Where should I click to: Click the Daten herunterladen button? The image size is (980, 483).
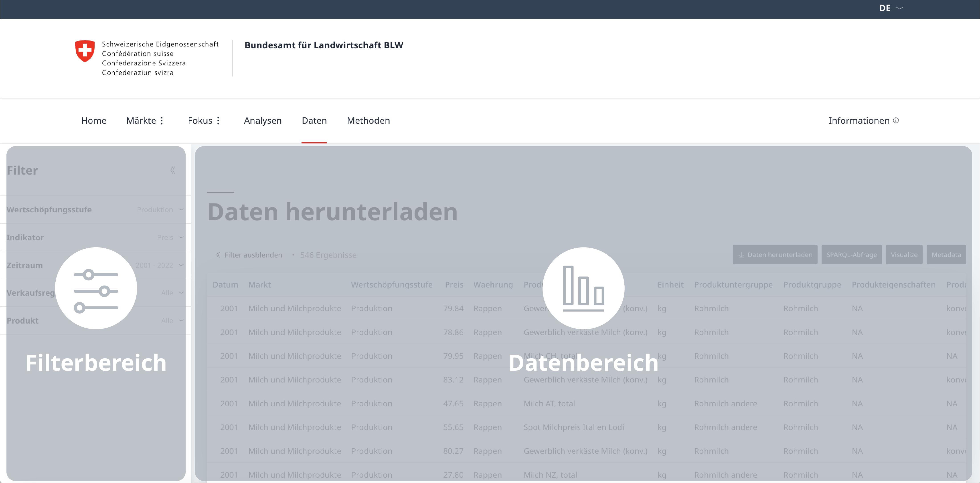click(775, 255)
